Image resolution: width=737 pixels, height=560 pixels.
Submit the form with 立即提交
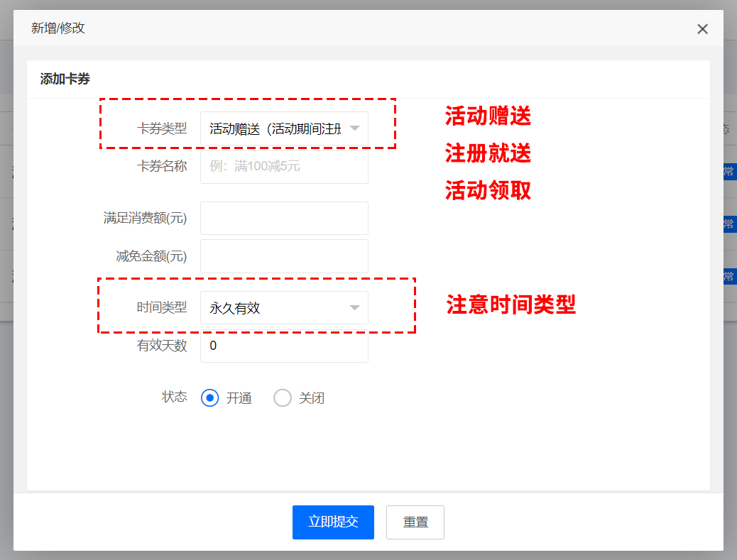[333, 522]
